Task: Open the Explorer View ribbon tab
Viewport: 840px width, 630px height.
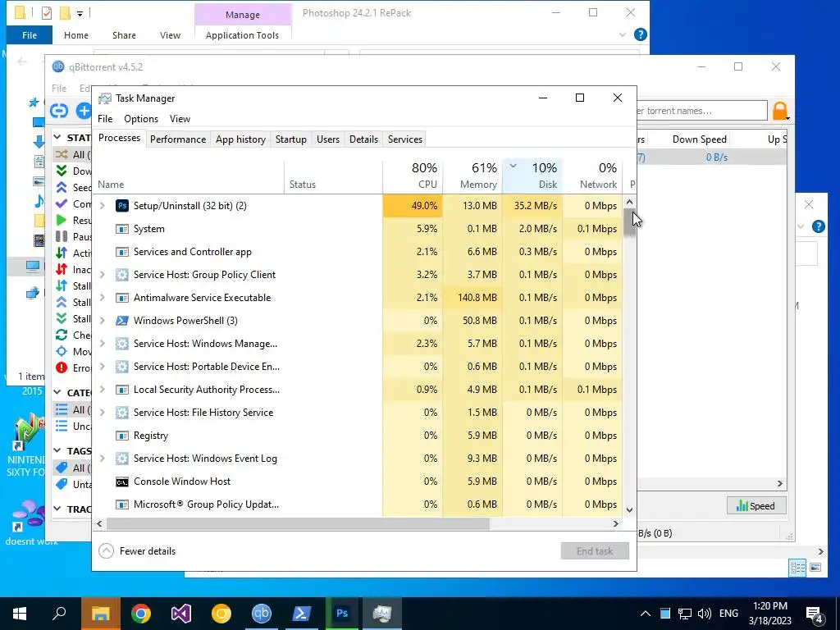Action: [170, 35]
